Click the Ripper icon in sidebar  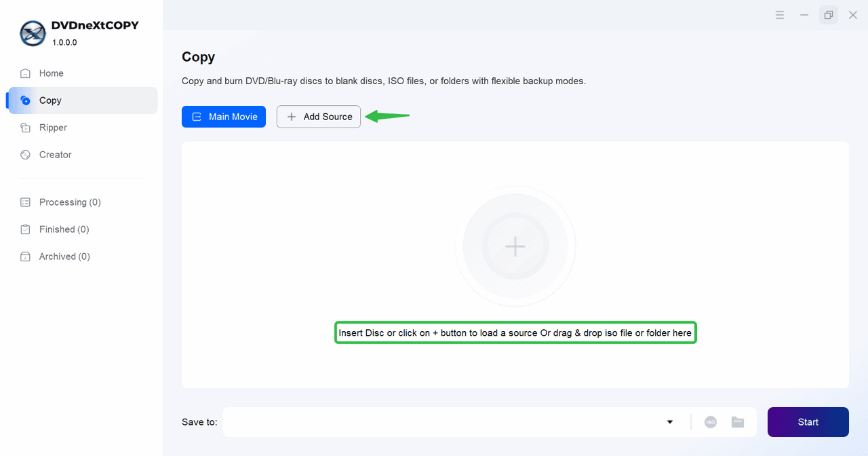pyautogui.click(x=26, y=128)
